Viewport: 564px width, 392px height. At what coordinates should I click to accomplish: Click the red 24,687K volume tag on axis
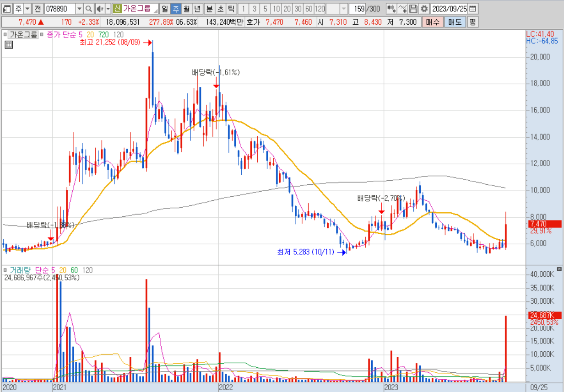[x=544, y=315]
